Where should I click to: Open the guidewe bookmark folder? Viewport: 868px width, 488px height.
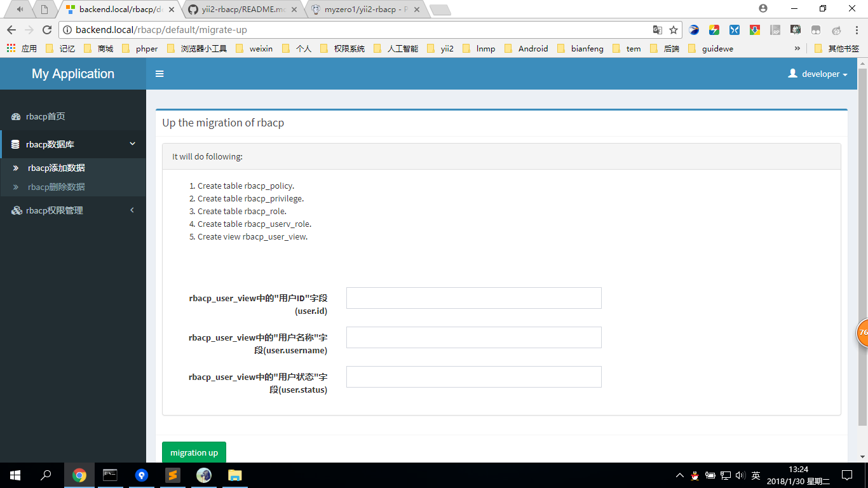(710, 48)
